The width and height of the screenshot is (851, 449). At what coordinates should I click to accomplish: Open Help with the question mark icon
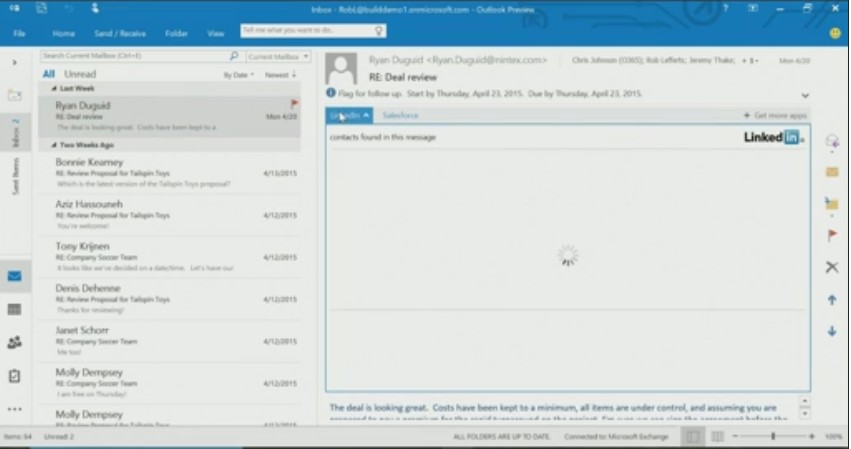point(725,8)
